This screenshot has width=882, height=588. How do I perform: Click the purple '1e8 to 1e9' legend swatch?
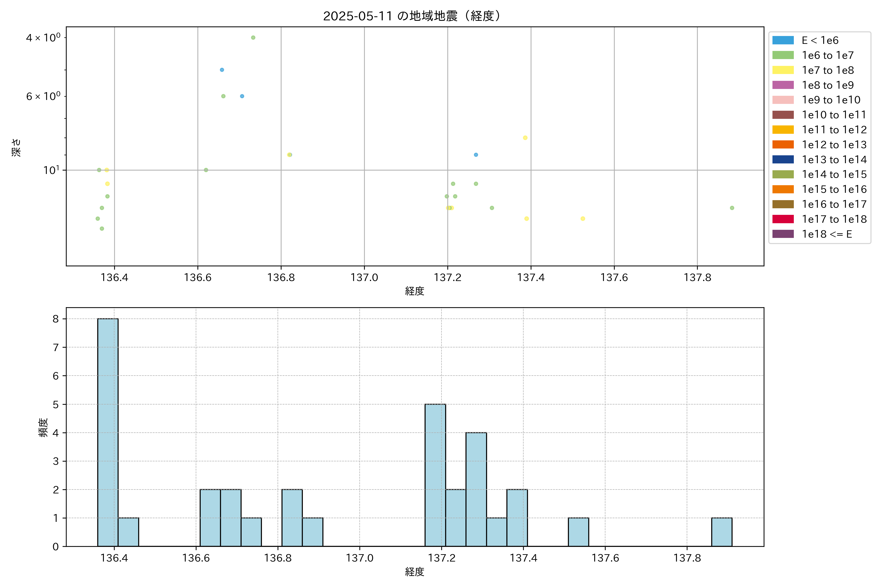coord(783,85)
